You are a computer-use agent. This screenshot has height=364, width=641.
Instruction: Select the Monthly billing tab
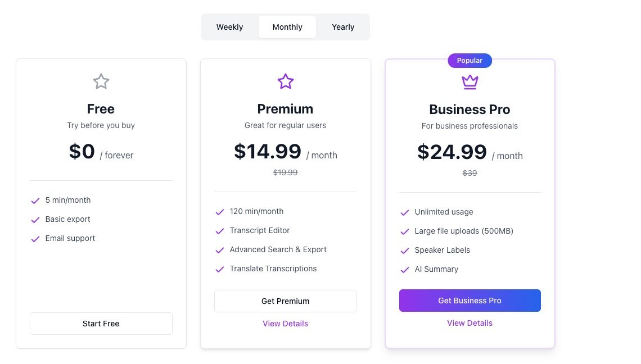287,27
